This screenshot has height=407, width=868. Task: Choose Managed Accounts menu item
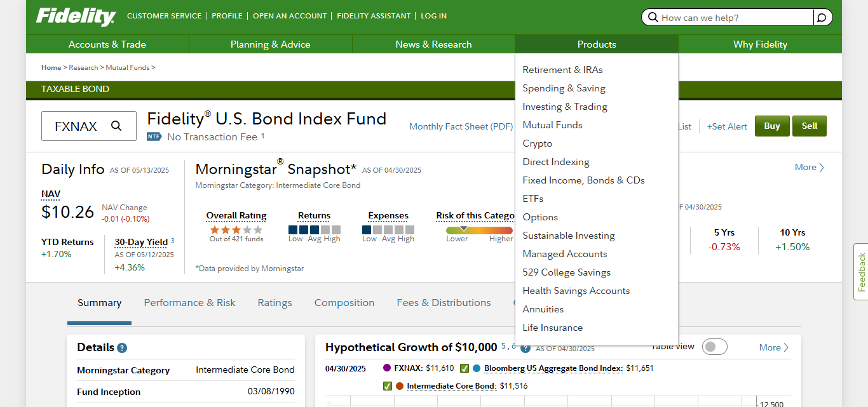pyautogui.click(x=565, y=254)
